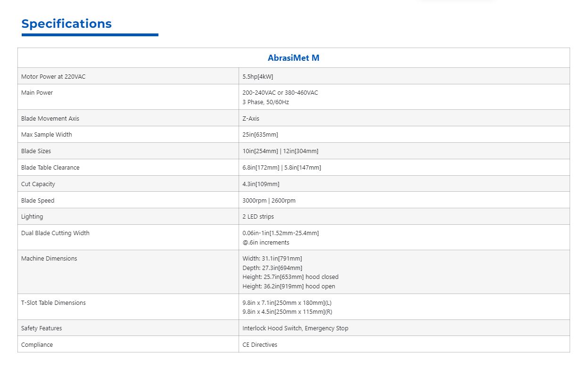Click the Max Sample Width label
Viewport: 588px width, 376px height.
tap(47, 134)
